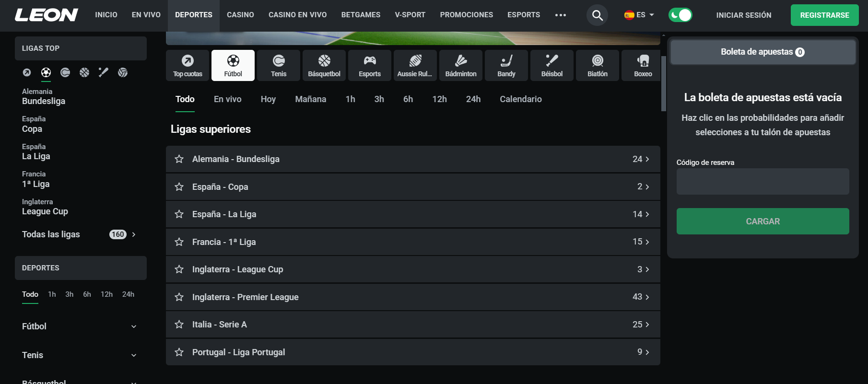
Task: Select the Boxeo sport tile
Action: [x=641, y=65]
